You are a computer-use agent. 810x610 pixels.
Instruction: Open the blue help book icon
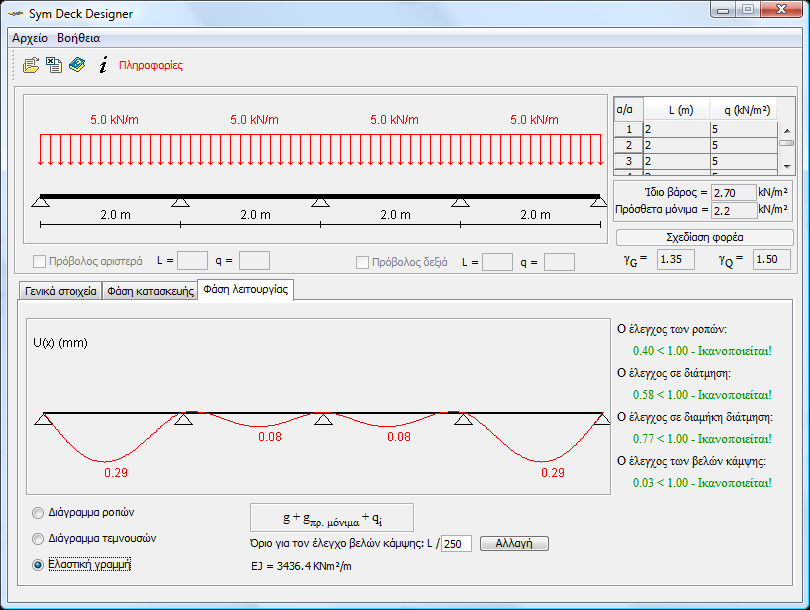pos(77,65)
